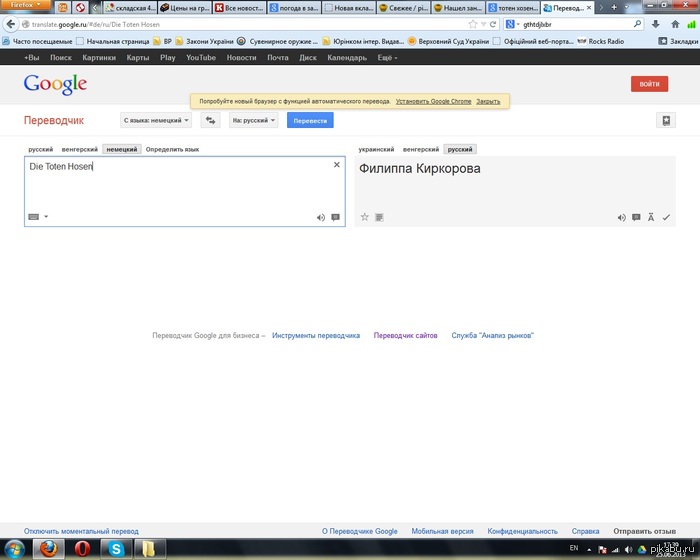Screen dimensions: 700x560
Task: Listen to the German source text
Action: point(321,217)
